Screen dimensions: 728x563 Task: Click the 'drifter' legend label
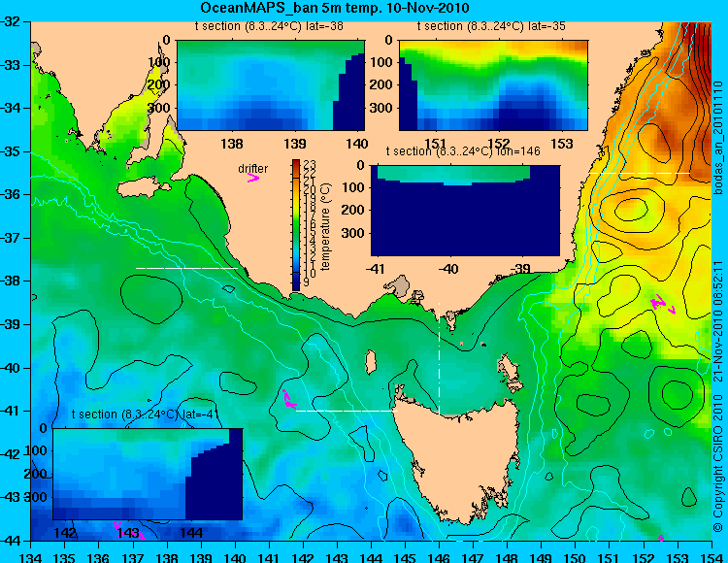click(x=253, y=169)
